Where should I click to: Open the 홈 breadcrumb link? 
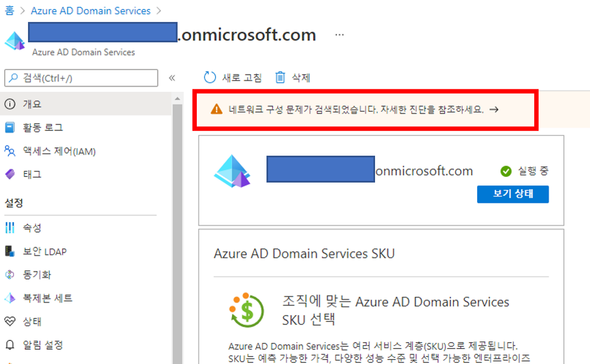9,10
